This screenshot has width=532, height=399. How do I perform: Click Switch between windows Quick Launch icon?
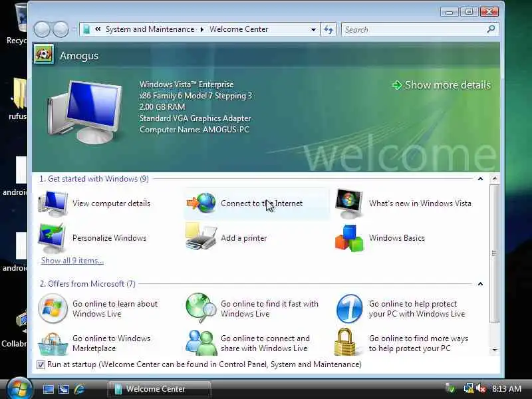(x=63, y=389)
